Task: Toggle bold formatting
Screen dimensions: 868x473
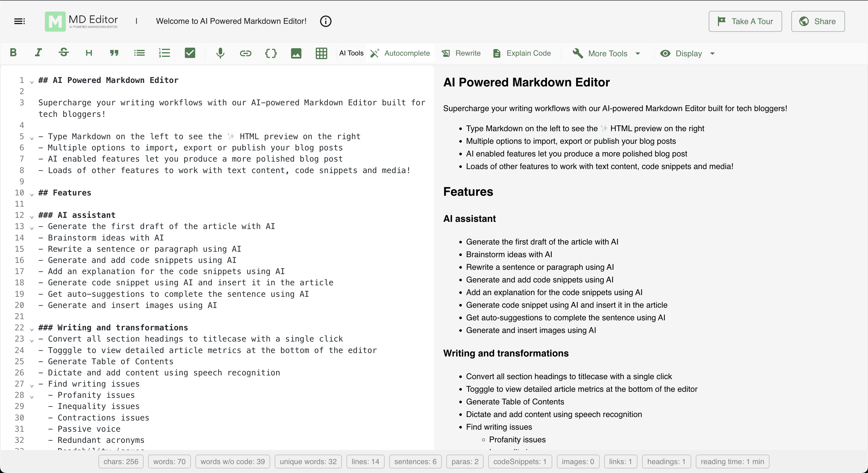Action: pyautogui.click(x=13, y=53)
